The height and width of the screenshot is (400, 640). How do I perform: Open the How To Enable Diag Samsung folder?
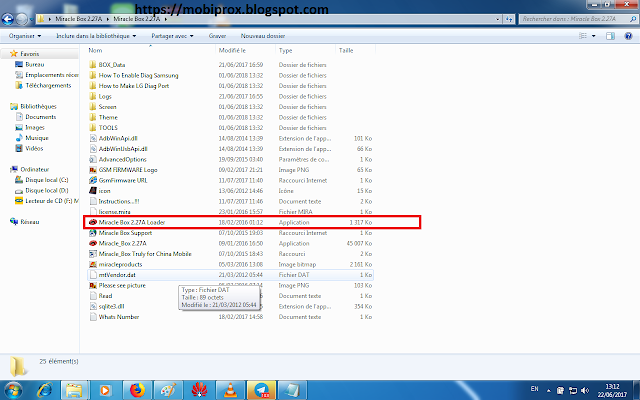coord(138,75)
